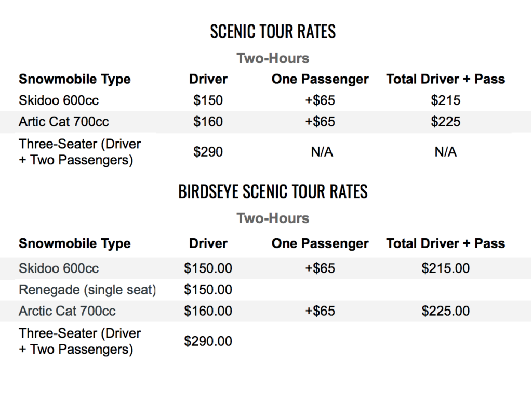Click "Driver" column header in first table
Screen dimensions: 532x400
(x=208, y=80)
